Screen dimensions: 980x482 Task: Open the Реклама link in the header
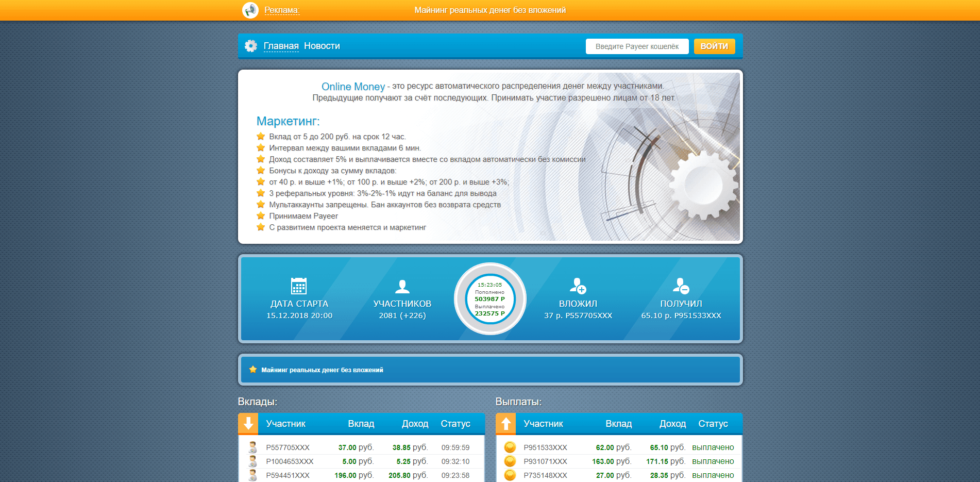[281, 10]
